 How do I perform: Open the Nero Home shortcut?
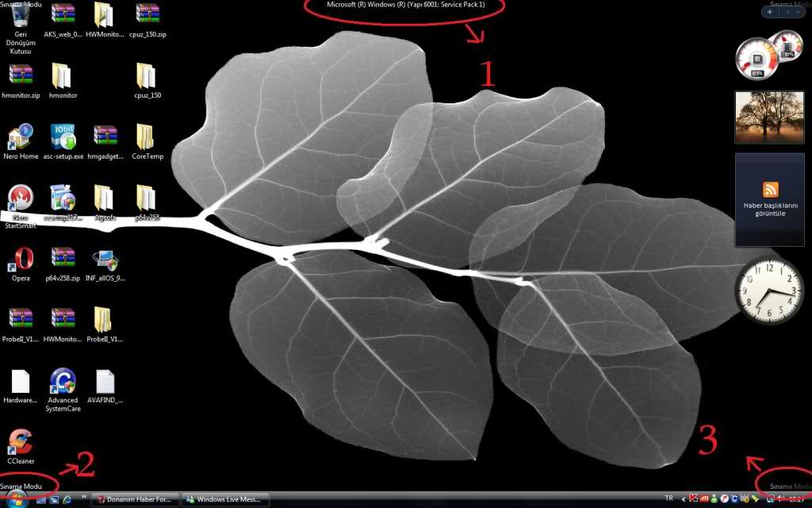click(21, 137)
